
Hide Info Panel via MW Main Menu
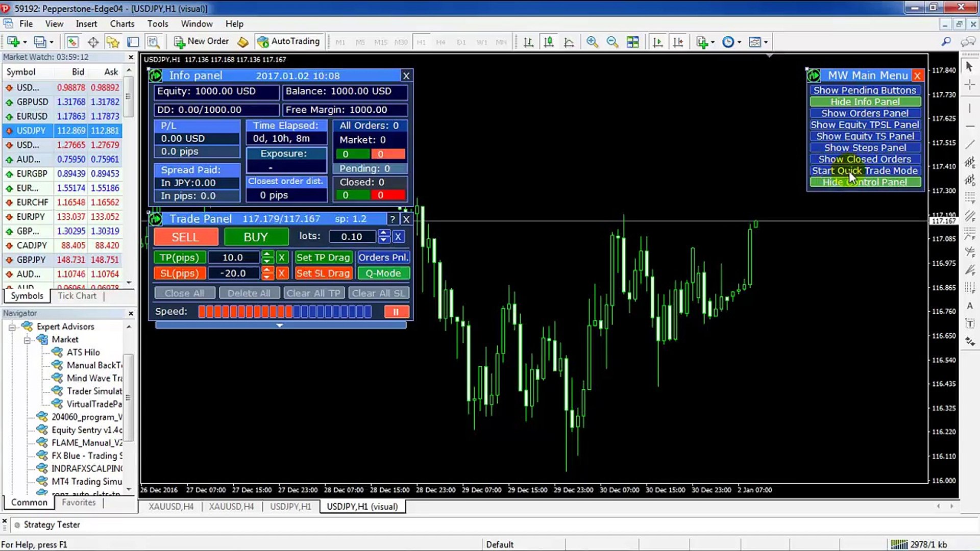click(866, 101)
